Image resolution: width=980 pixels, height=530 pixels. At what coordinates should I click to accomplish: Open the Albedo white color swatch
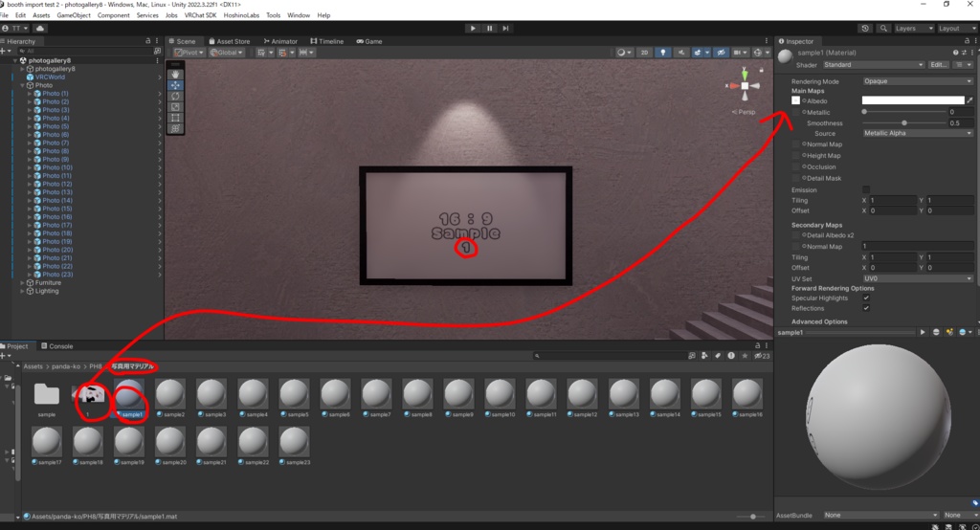[x=912, y=100]
